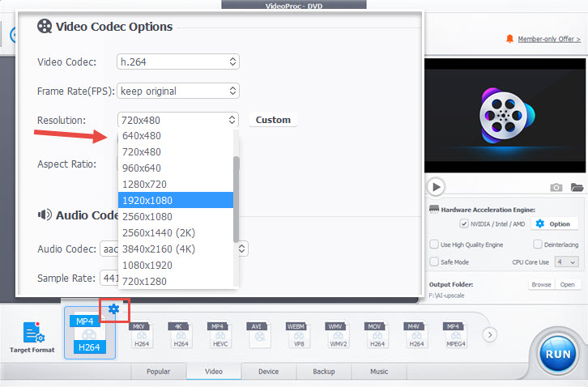
Task: Select 1280x720 resolution
Action: (176, 184)
